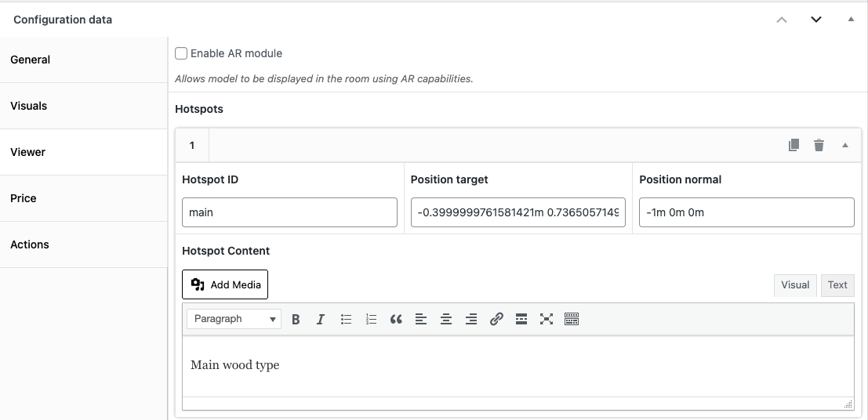Delete hotspot 1 with trash icon

pyautogui.click(x=819, y=145)
